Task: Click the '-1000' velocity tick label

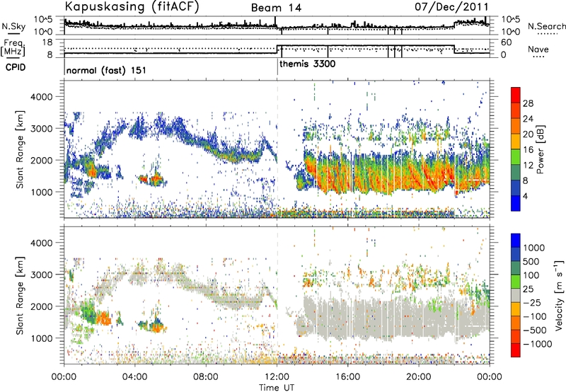Action: [537, 344]
